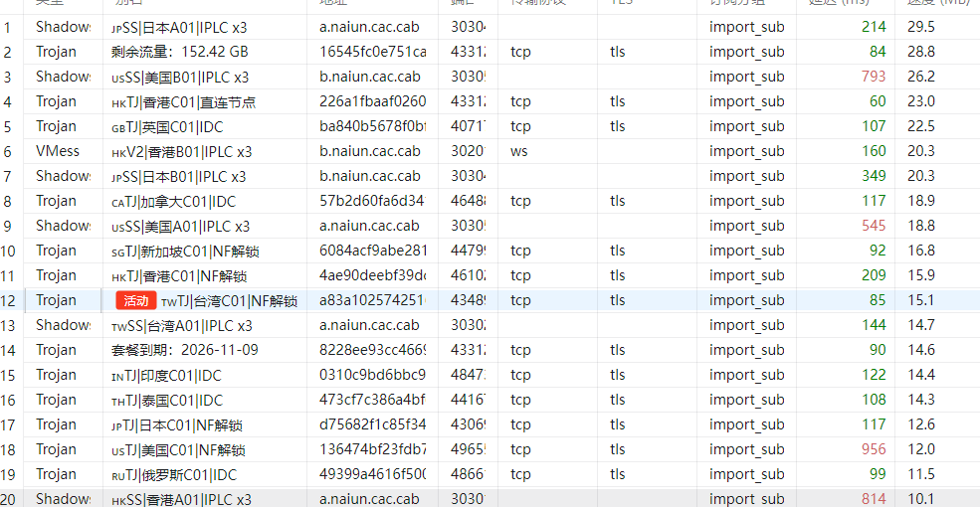Click the red 活动 badge
Screen dimensions: 980x507
[x=136, y=300]
